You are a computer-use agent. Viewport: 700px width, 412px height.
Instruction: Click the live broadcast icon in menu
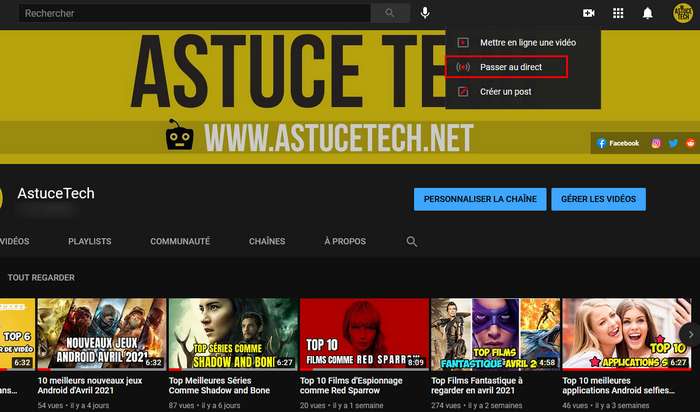tap(463, 67)
